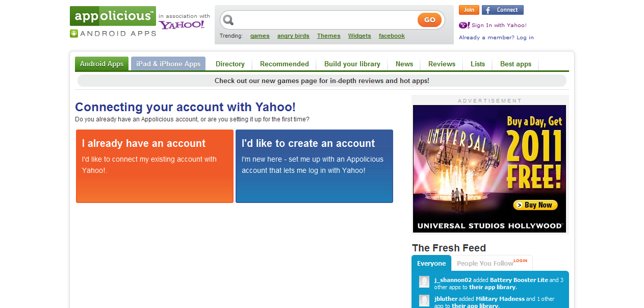Click j_shannon02's avatar in Fresh Feed
Viewport: 644px width, 308px height.
coord(424,282)
